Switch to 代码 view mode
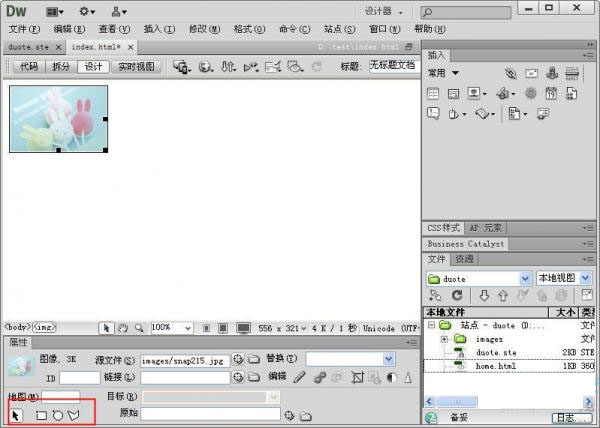The image size is (600, 428). (x=29, y=67)
